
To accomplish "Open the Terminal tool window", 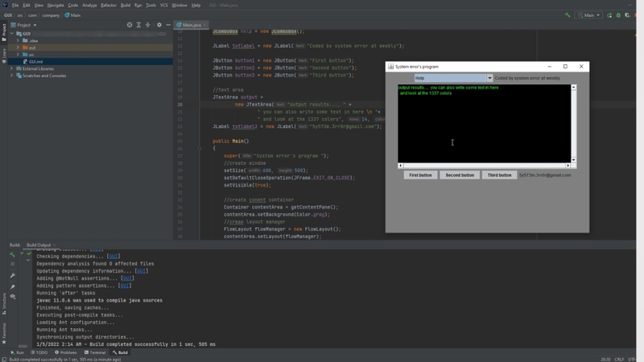I will coord(95,352).
